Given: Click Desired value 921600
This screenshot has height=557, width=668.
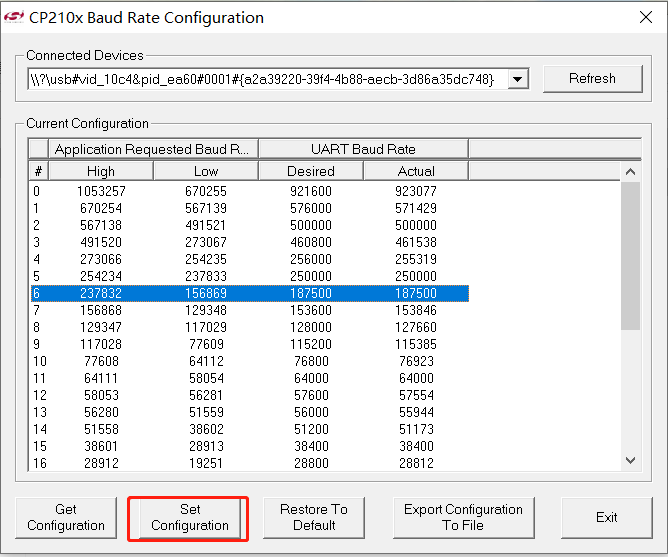Looking at the screenshot, I should [x=311, y=191].
